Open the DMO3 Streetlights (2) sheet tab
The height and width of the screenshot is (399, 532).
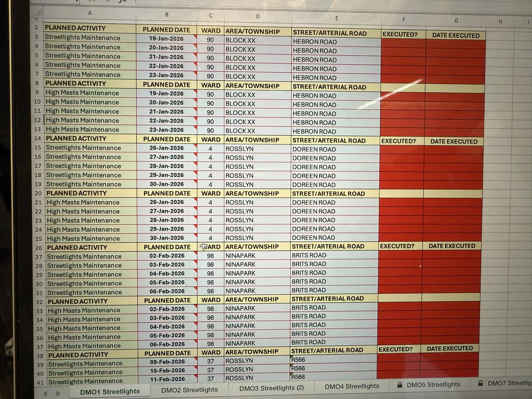click(271, 388)
